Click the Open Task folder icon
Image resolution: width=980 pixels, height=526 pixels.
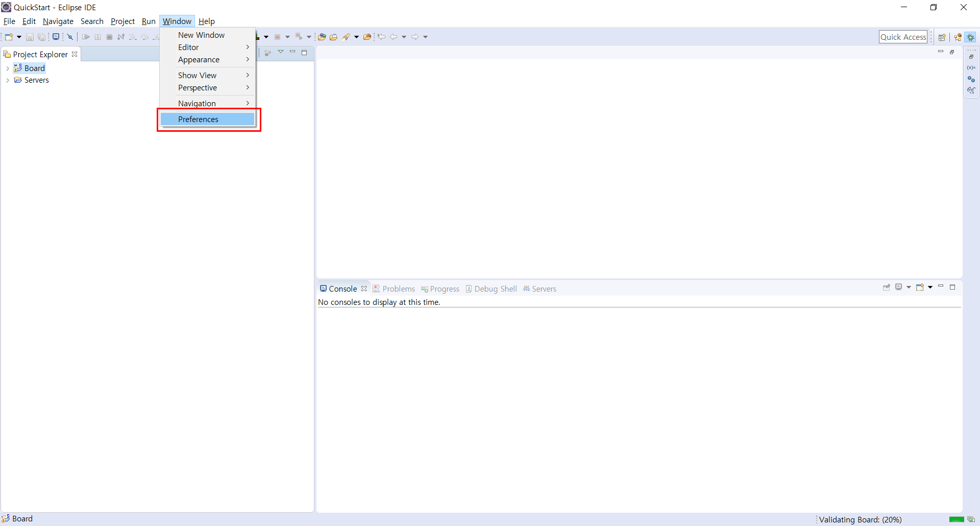point(334,37)
